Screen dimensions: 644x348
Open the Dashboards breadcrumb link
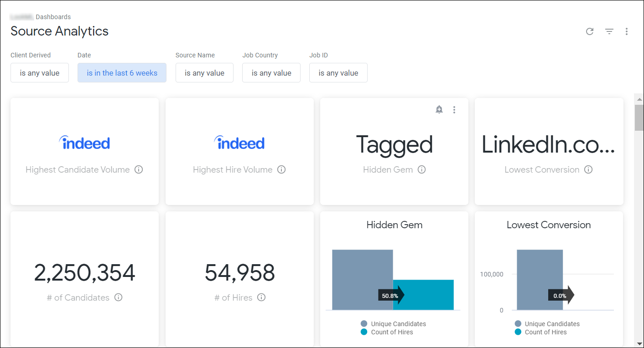(x=53, y=17)
